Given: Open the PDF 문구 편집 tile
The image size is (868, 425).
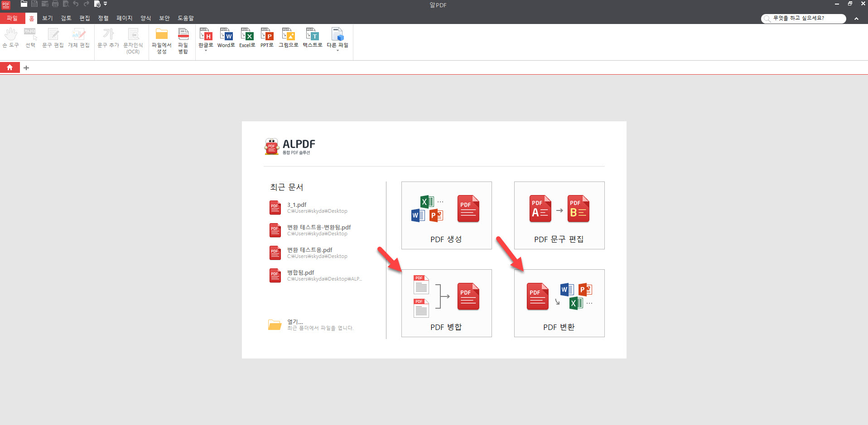Looking at the screenshot, I should point(559,215).
